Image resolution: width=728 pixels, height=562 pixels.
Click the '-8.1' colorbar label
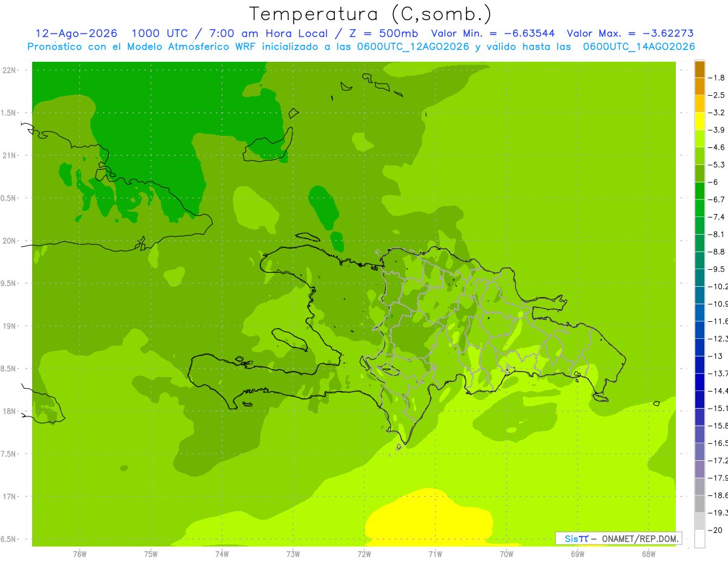click(716, 235)
